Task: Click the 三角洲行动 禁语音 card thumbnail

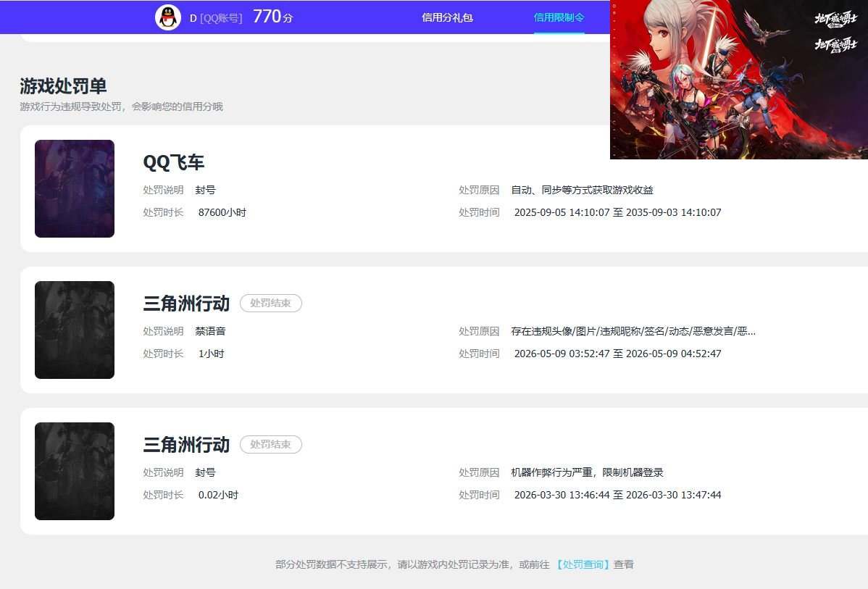Action: pyautogui.click(x=75, y=330)
